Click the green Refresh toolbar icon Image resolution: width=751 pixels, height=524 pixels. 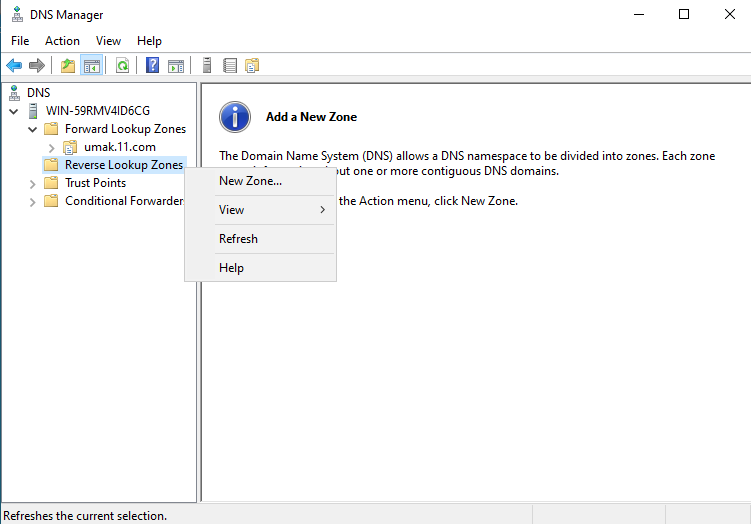[x=123, y=65]
